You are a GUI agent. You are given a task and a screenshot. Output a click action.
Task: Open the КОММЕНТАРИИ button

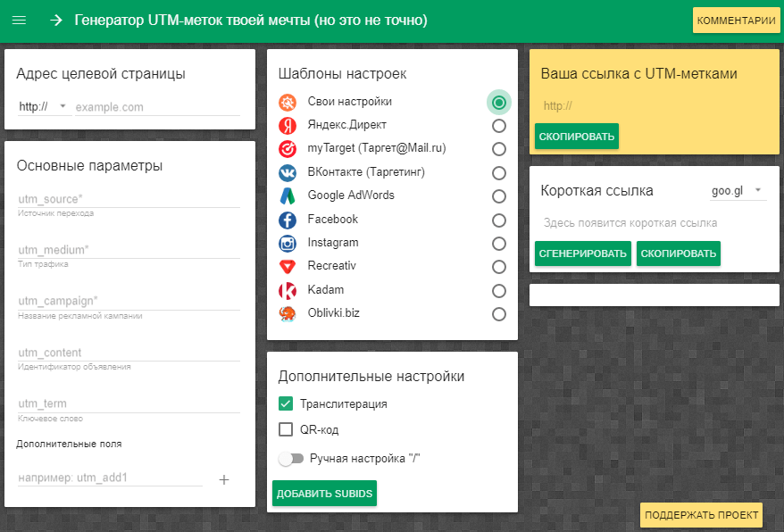[736, 21]
